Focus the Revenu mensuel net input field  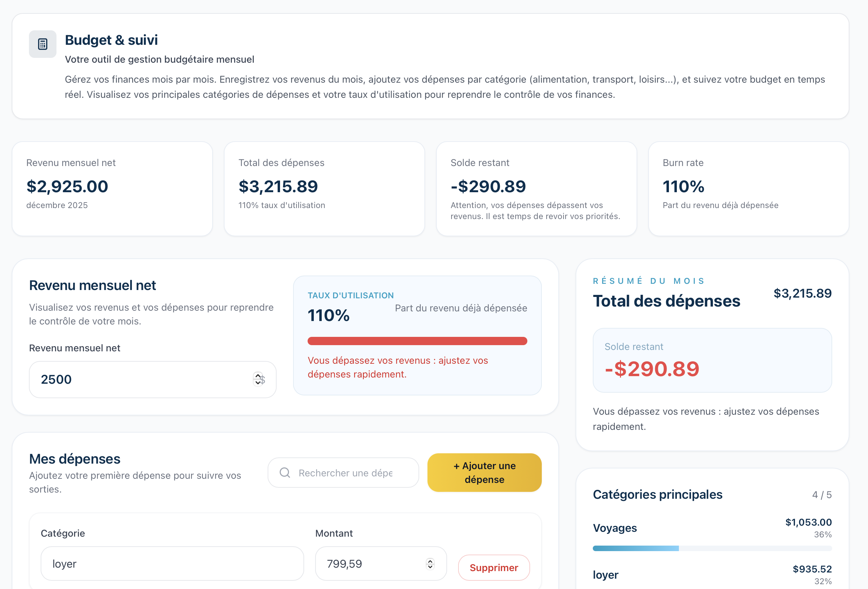pos(142,380)
